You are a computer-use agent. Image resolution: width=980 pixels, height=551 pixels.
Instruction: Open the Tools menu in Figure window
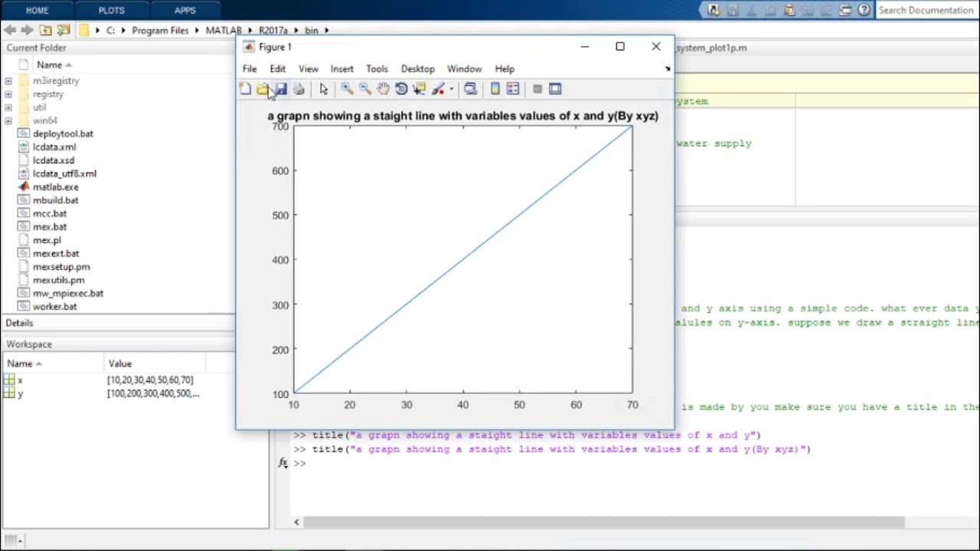click(377, 69)
